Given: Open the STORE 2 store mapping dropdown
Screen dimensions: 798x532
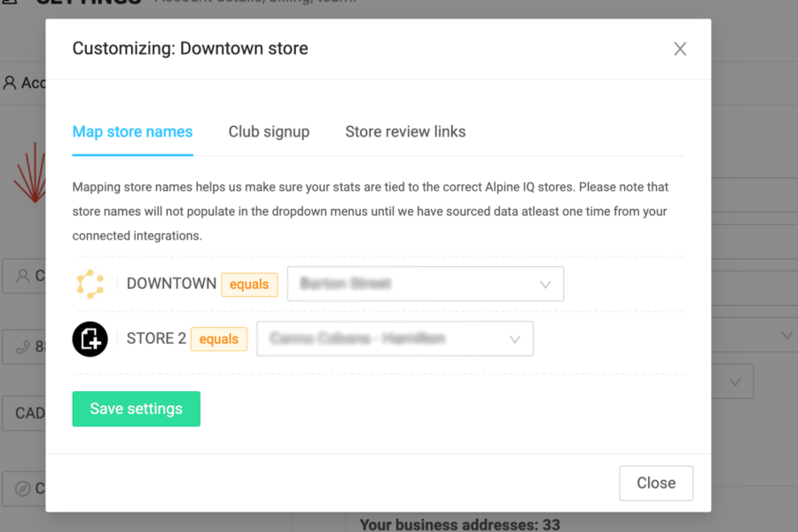Looking at the screenshot, I should (395, 339).
